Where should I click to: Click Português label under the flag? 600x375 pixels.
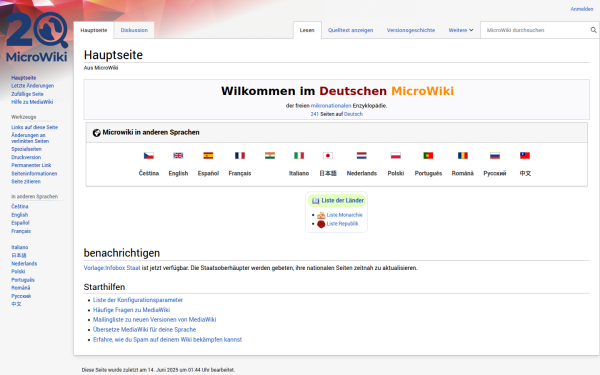click(x=428, y=173)
